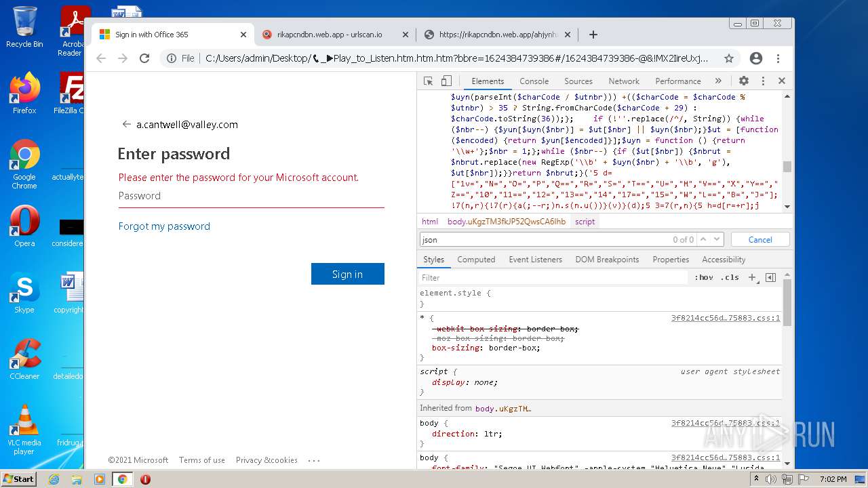Click the browser Back arrow
Image resolution: width=868 pixels, height=488 pixels.
pos(101,58)
